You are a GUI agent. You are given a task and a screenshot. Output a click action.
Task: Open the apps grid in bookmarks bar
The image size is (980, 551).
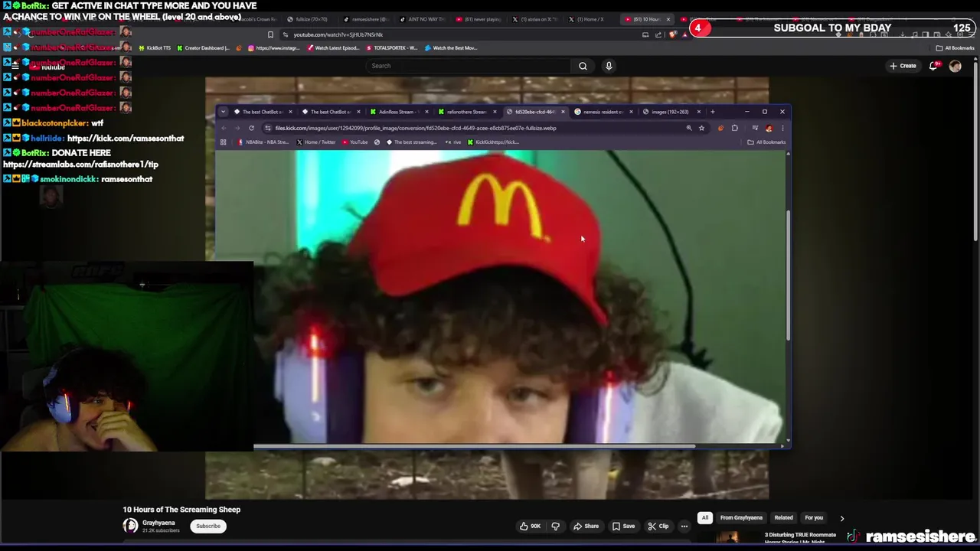(223, 142)
